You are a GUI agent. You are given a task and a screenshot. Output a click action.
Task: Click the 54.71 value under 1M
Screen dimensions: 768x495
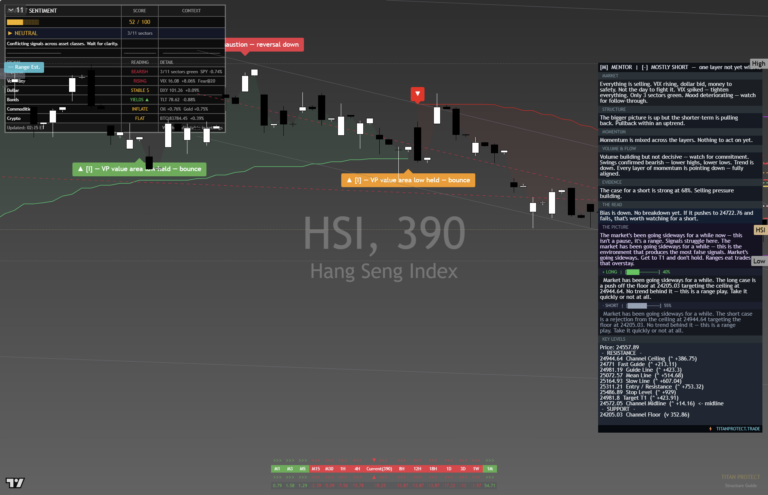pos(490,486)
